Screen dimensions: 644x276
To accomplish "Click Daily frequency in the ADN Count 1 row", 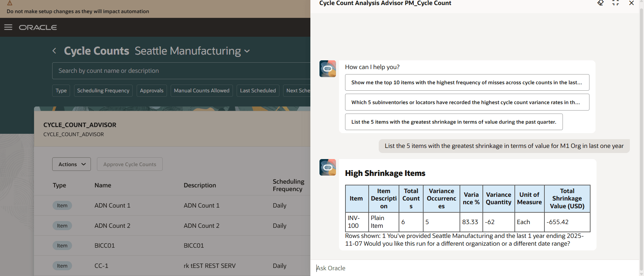I will pos(279,206).
